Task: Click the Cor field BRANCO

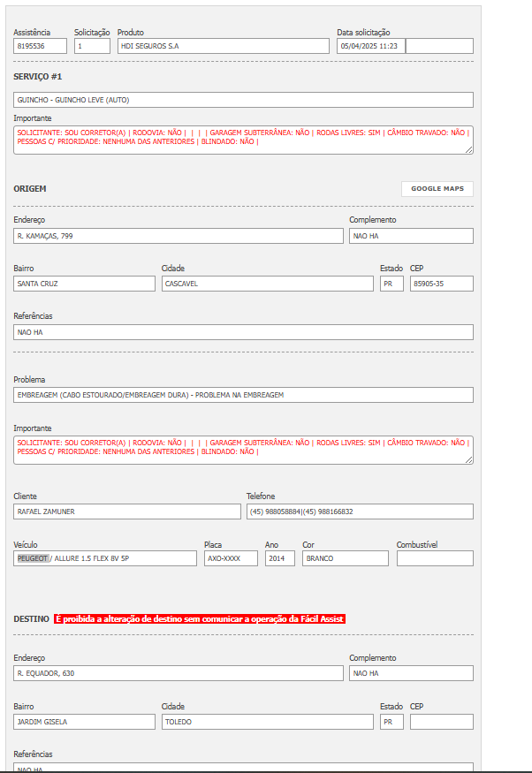Action: point(346,558)
